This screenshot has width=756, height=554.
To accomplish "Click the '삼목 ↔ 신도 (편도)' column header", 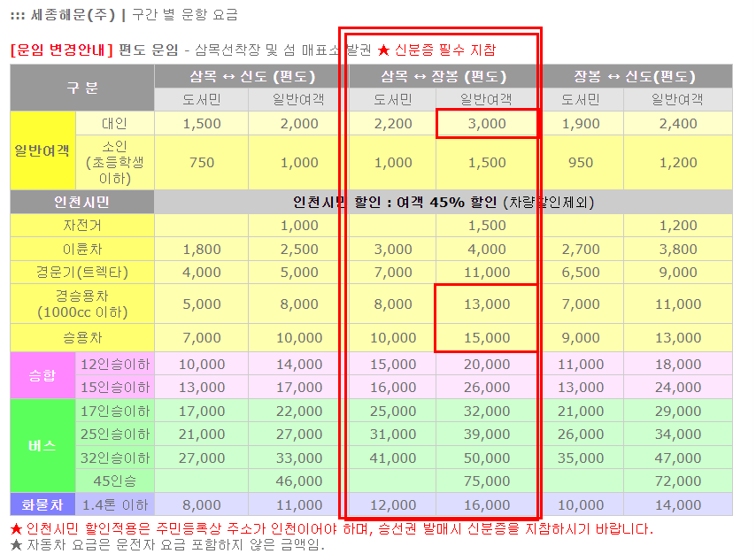I will pos(251,76).
